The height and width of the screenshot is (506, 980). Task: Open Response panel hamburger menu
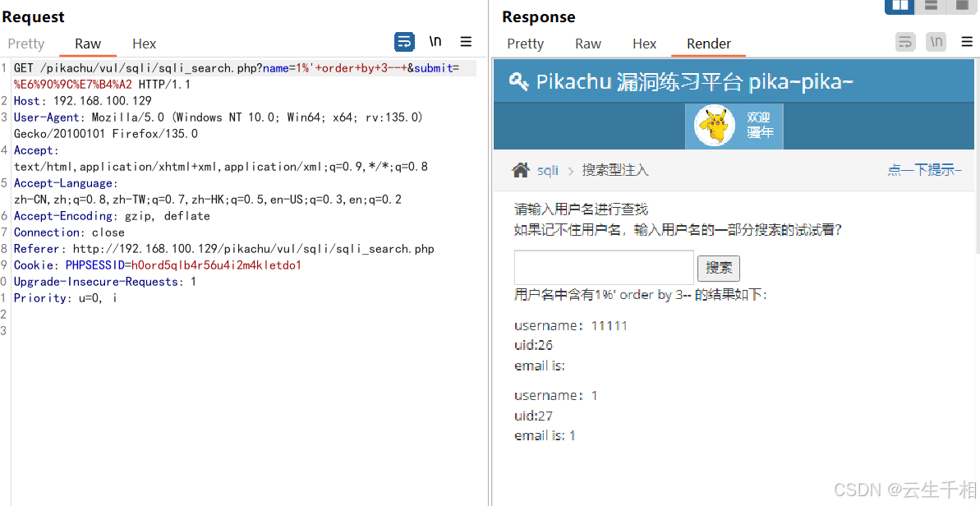(966, 42)
